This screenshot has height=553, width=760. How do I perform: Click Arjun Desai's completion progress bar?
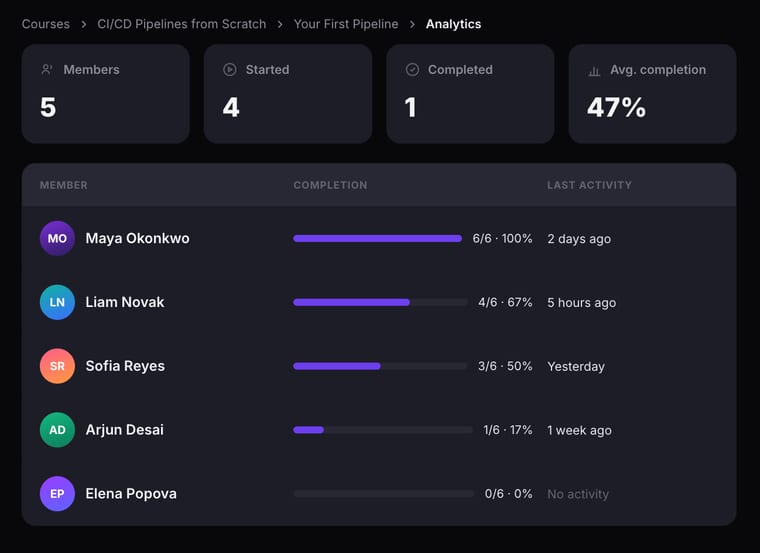tap(383, 430)
